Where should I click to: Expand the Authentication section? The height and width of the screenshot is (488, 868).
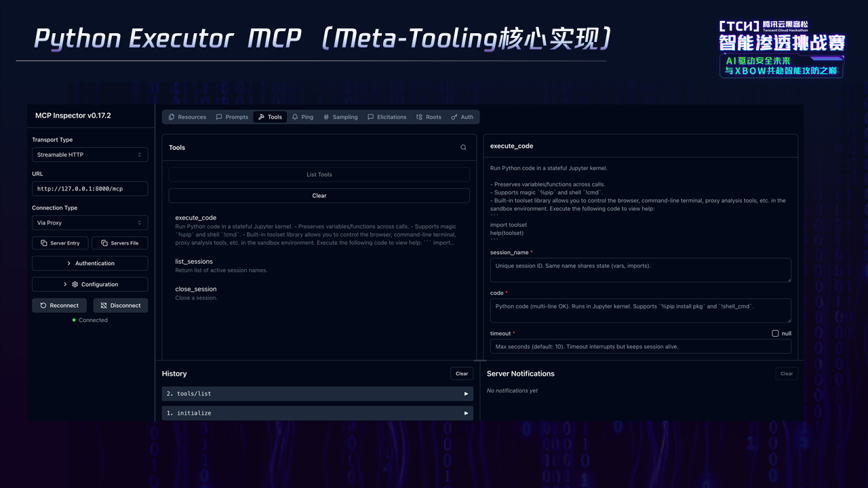pyautogui.click(x=90, y=263)
